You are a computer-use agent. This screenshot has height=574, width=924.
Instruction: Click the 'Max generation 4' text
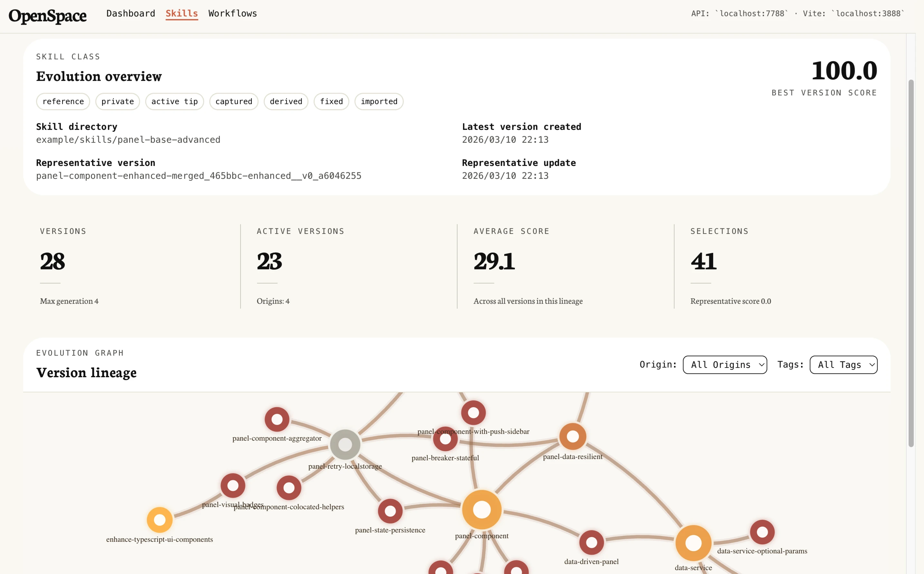[x=69, y=301]
